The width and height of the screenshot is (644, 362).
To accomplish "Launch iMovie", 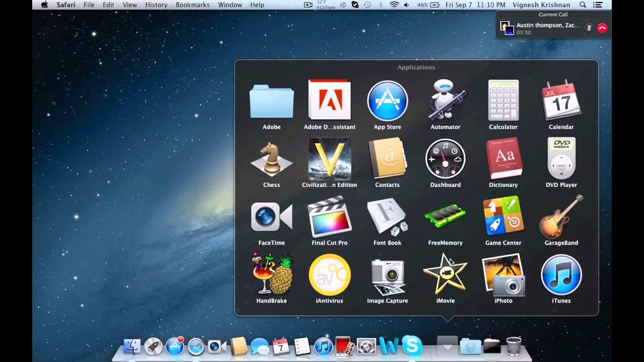I will (x=445, y=275).
